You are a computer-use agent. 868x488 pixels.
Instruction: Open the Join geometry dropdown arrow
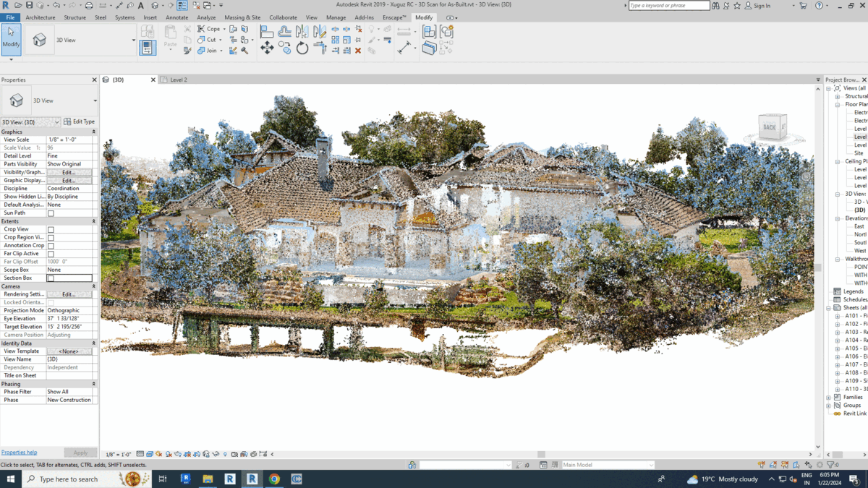tap(220, 51)
